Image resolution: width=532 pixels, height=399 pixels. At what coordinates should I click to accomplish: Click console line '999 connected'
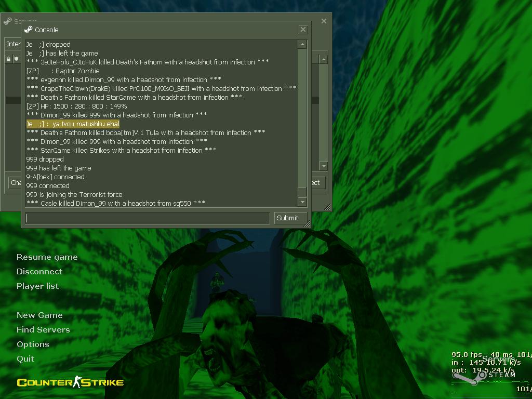click(x=48, y=185)
